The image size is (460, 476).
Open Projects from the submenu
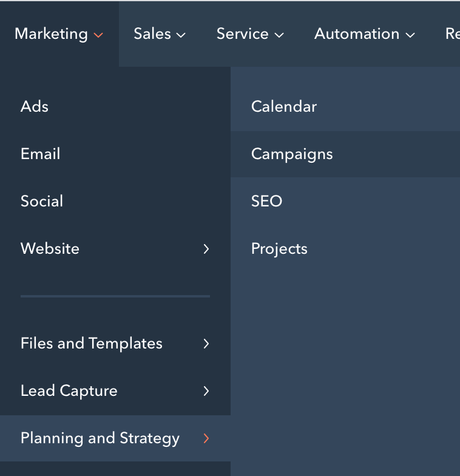[279, 248]
